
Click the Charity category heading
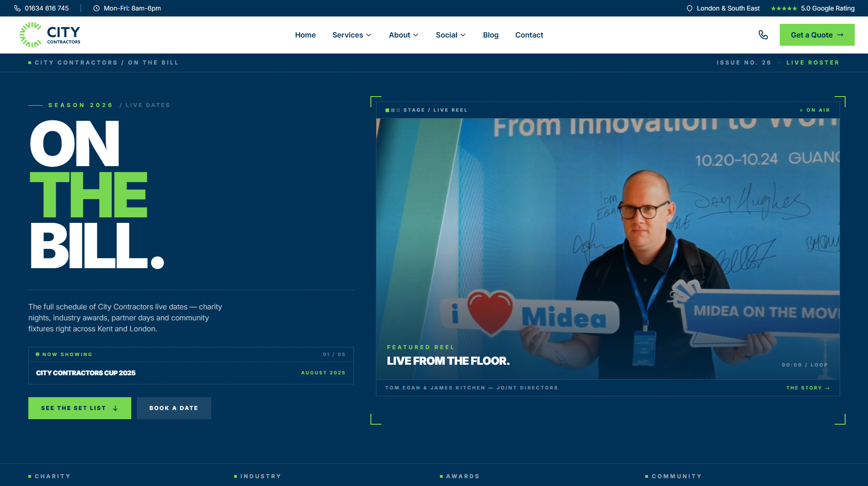[53, 476]
